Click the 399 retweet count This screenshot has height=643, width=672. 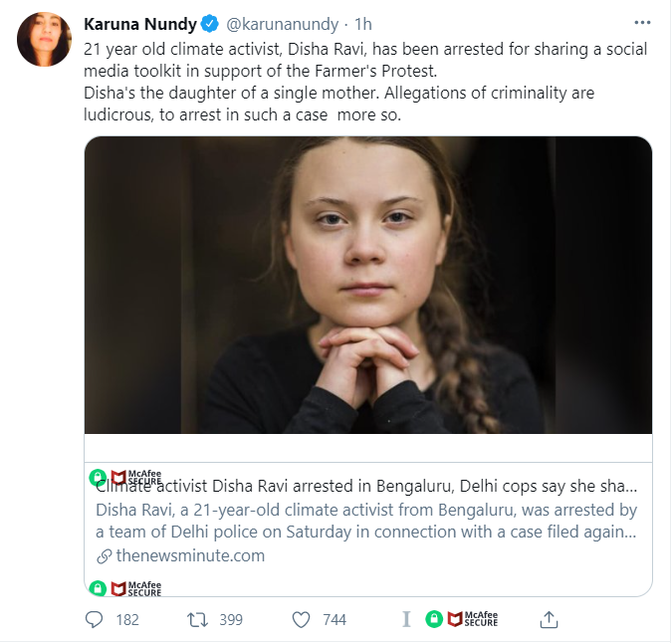point(230,619)
